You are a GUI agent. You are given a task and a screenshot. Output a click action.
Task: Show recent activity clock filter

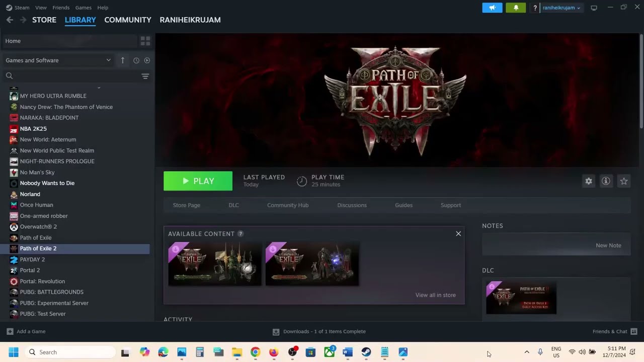click(x=136, y=60)
